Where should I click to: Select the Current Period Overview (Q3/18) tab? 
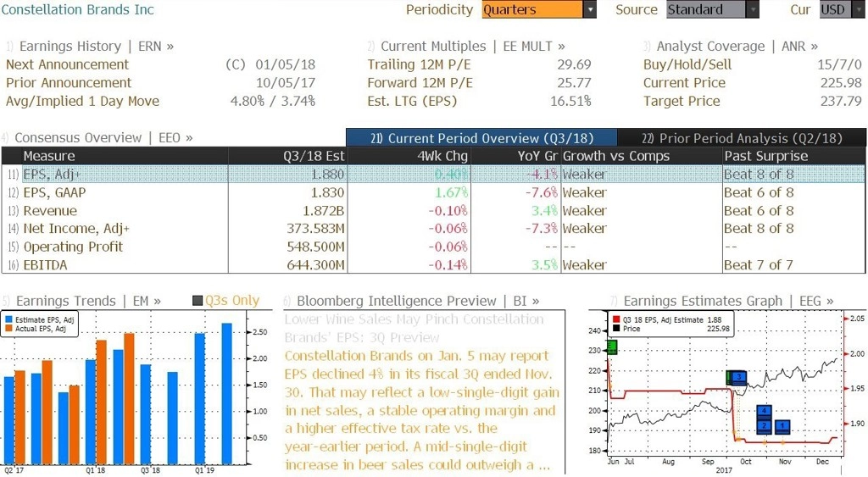(481, 138)
